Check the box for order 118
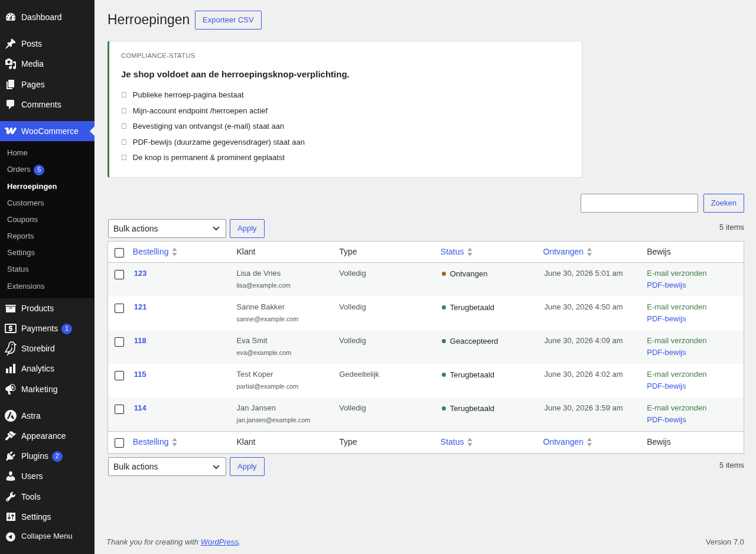This screenshot has width=756, height=554. [x=119, y=342]
